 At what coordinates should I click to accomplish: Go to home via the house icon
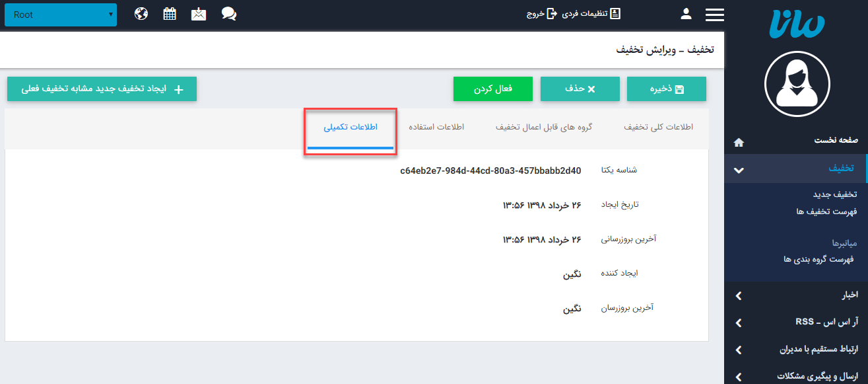coord(739,142)
